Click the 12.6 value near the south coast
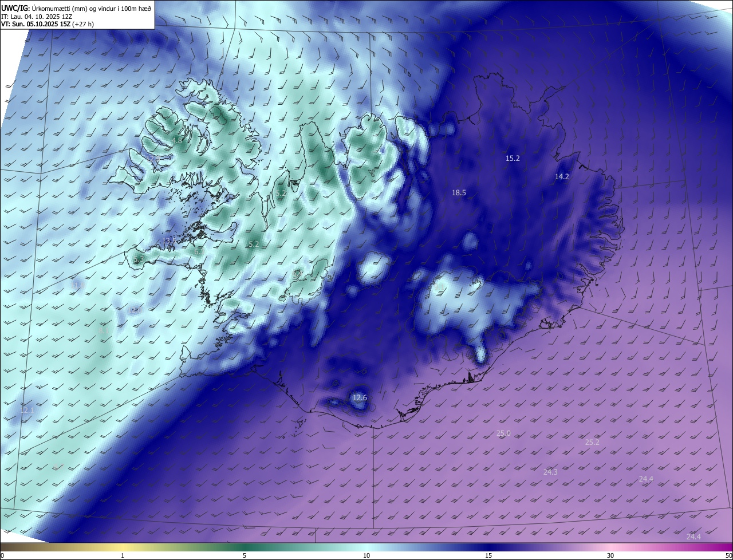The height and width of the screenshot is (560, 733). point(359,397)
